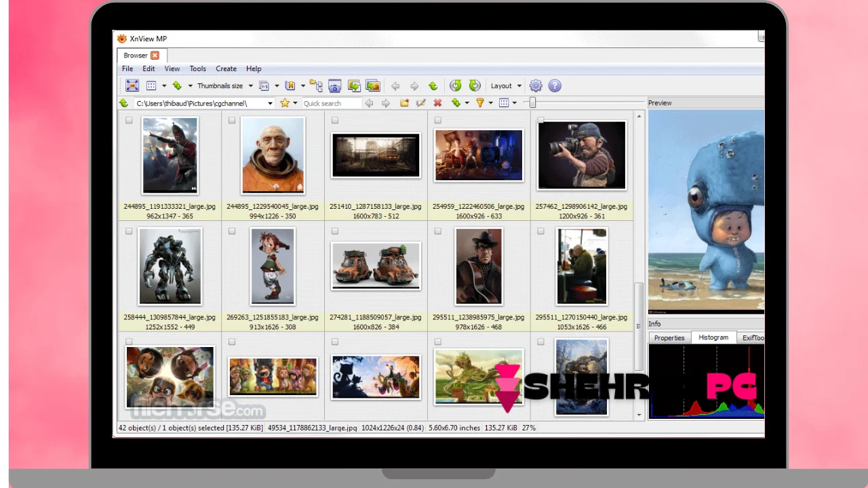Click the rename pencil icon
This screenshot has width=868, height=488.
[x=420, y=103]
